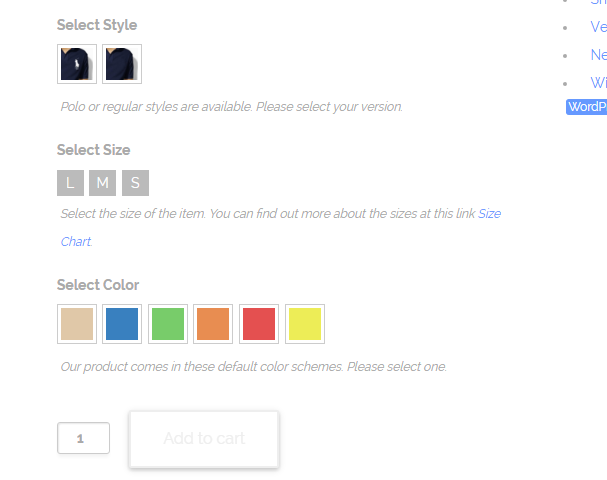Click the "Select Color" heading label
Image resolution: width=607 pixels, height=480 pixels.
tap(98, 285)
